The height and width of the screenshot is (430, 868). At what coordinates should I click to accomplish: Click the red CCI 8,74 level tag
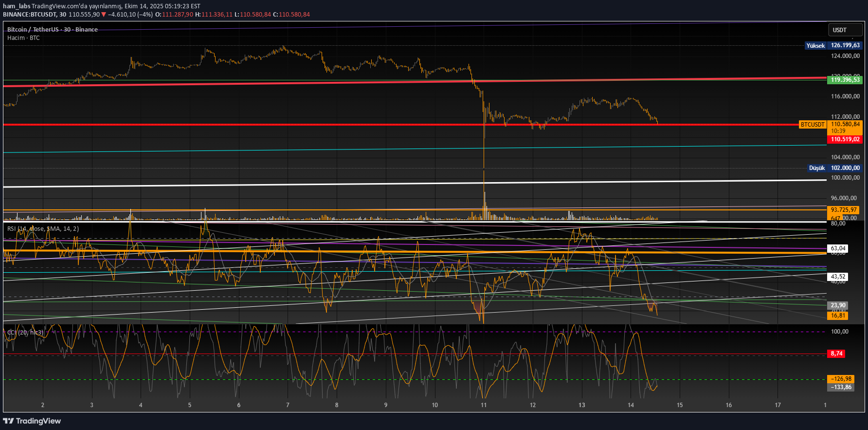[836, 354]
